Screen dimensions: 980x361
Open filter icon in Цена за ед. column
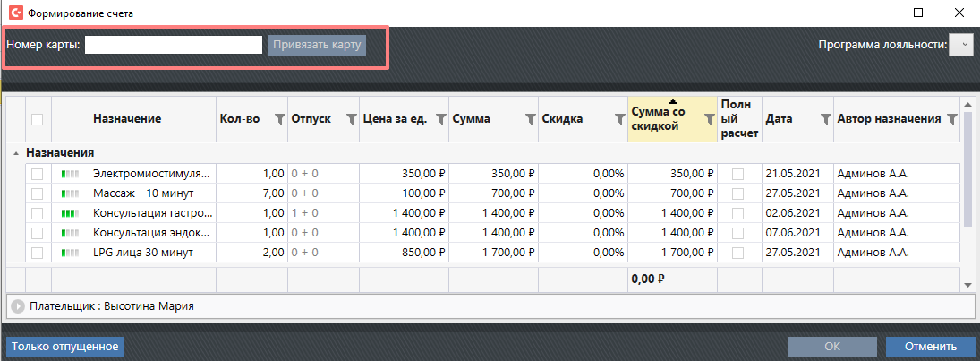pyautogui.click(x=439, y=119)
